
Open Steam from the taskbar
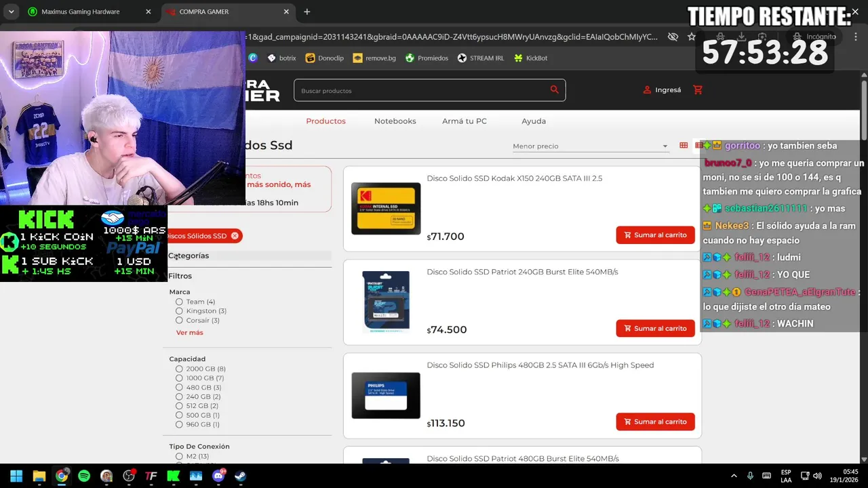pos(240,476)
